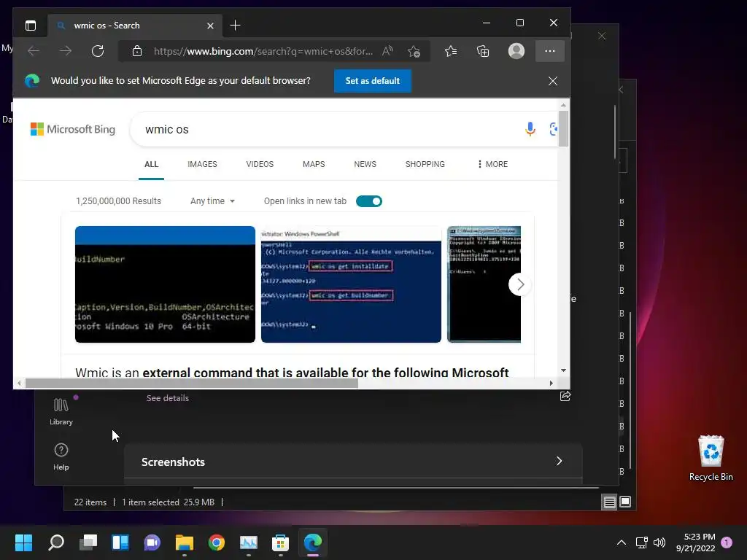Click the Edge forward arrow

pyautogui.click(x=66, y=51)
